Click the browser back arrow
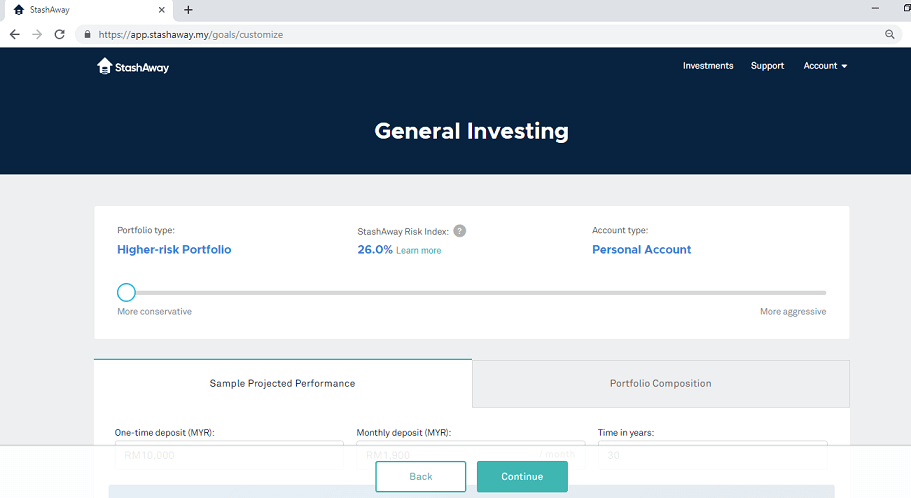Image resolution: width=911 pixels, height=498 pixels. [x=15, y=34]
